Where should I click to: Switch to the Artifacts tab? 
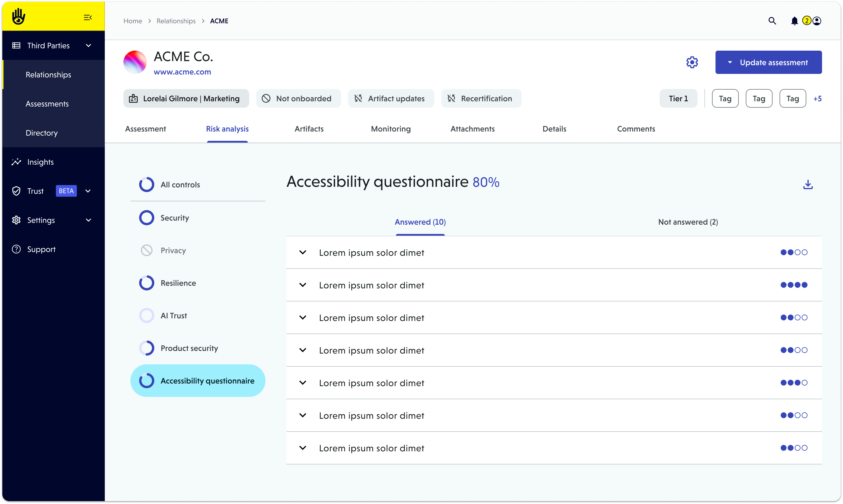coord(309,129)
